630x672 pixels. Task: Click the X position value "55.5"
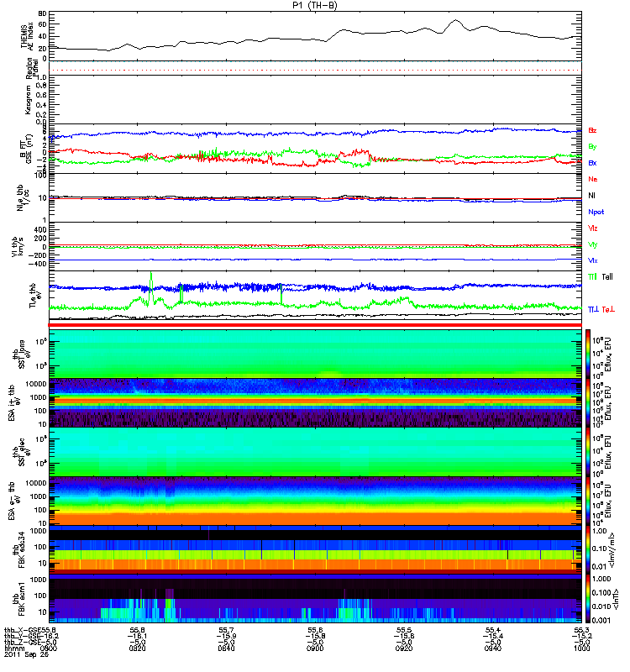pyautogui.click(x=404, y=630)
